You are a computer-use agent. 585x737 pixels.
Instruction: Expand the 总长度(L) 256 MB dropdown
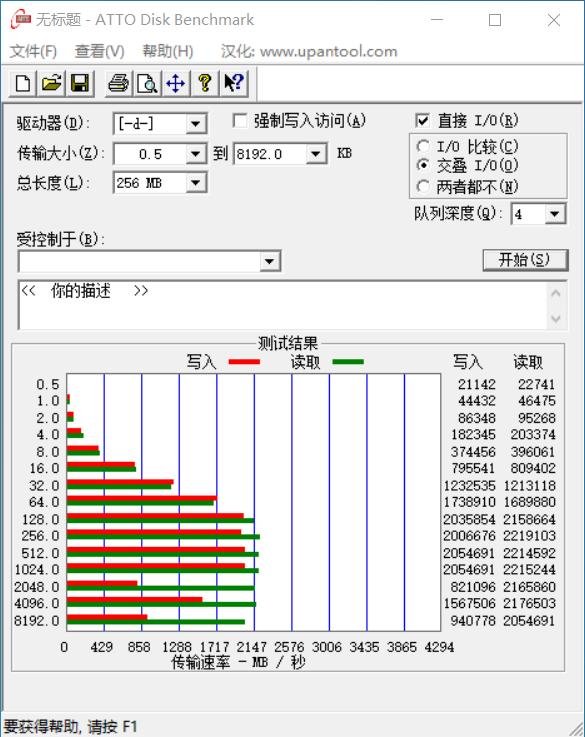[195, 183]
